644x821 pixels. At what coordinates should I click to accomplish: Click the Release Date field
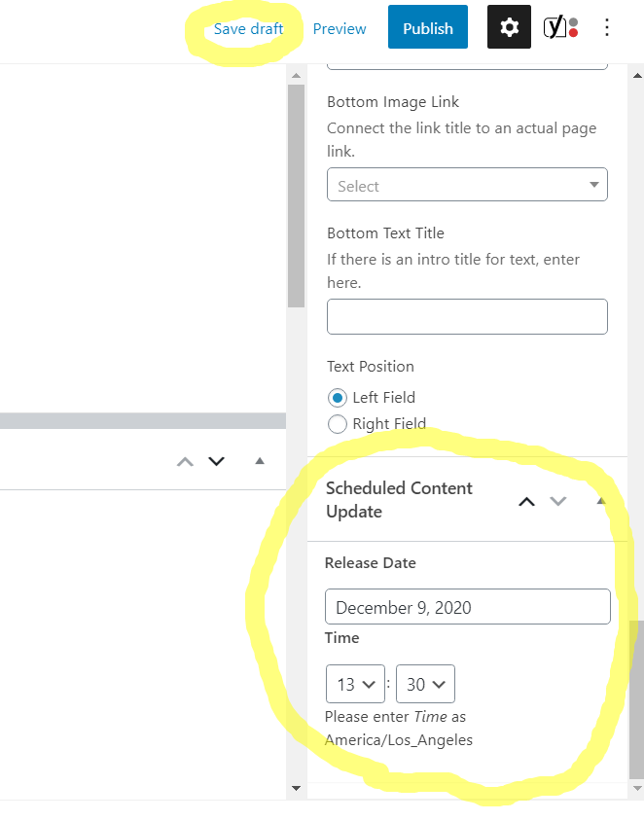tap(467, 607)
